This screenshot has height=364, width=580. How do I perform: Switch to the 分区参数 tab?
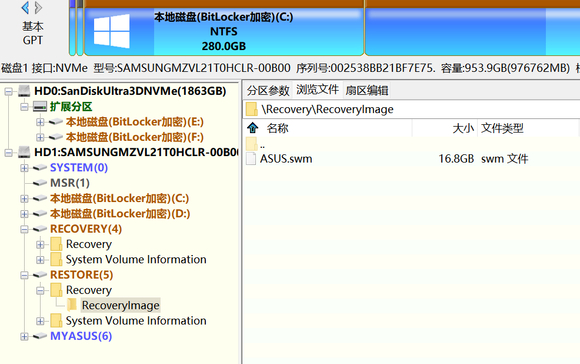268,91
